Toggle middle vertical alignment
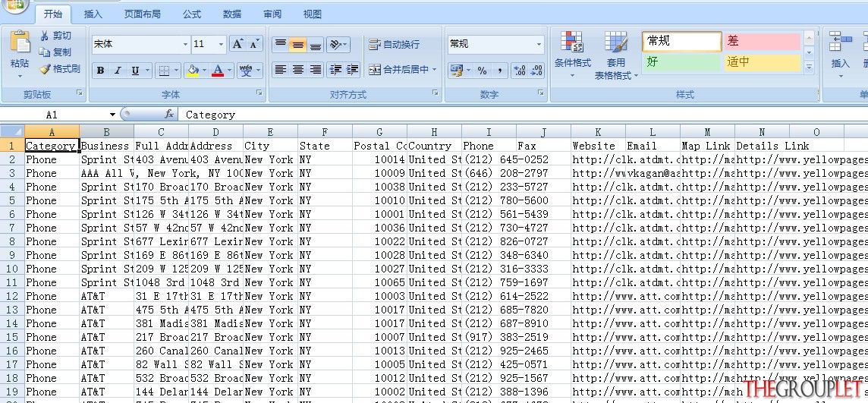Viewport: 868px width, 403px height. [x=298, y=45]
